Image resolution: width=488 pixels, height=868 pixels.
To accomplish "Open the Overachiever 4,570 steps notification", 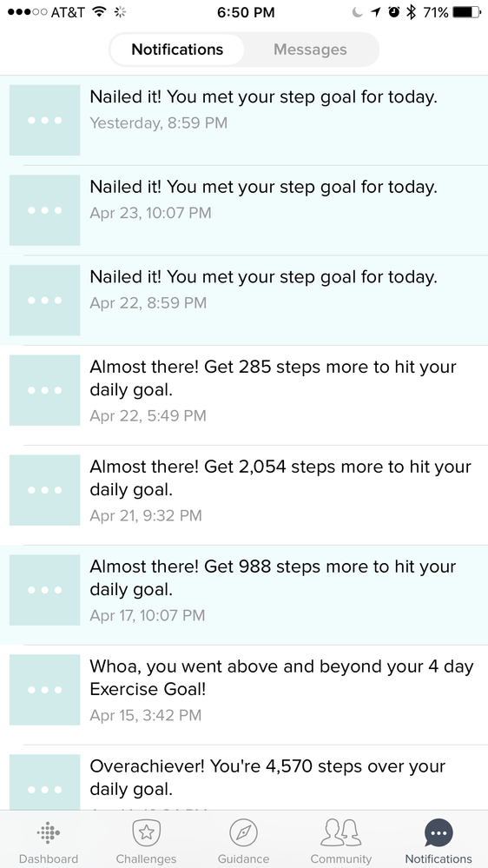I will (x=244, y=778).
